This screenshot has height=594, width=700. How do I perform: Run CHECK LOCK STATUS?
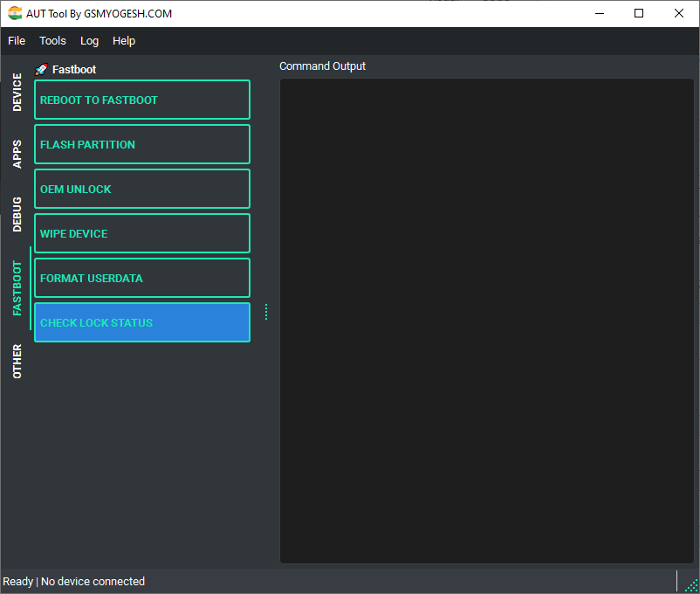coord(141,322)
